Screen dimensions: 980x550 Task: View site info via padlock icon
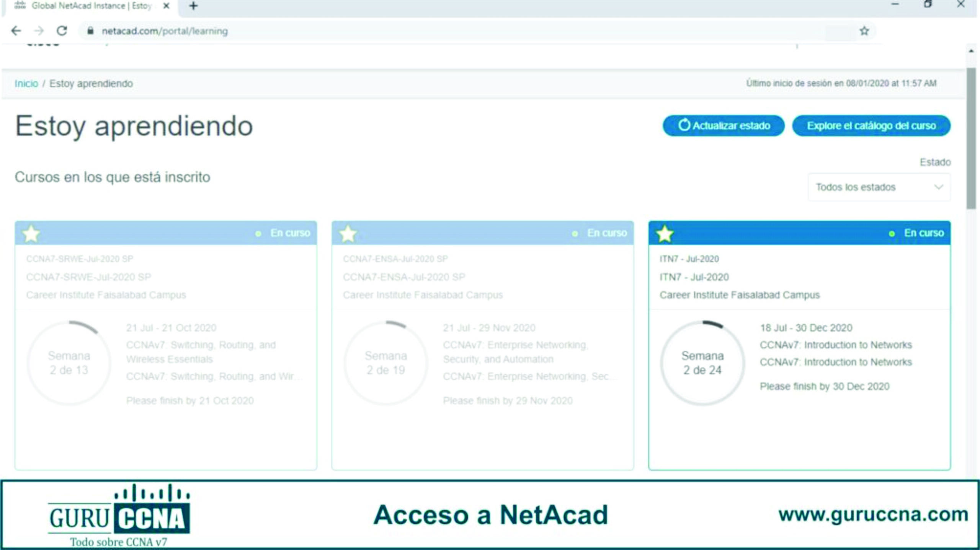pyautogui.click(x=90, y=31)
